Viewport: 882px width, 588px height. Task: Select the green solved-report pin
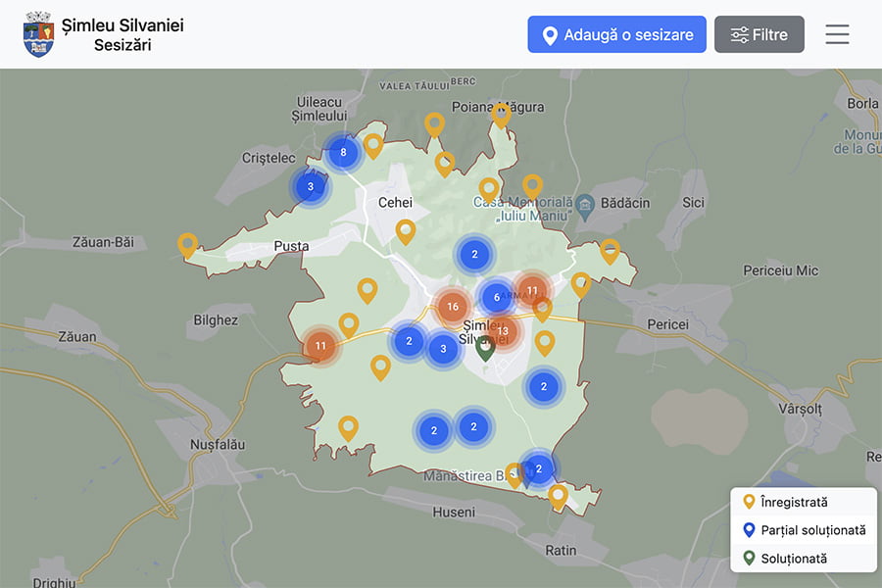click(485, 349)
